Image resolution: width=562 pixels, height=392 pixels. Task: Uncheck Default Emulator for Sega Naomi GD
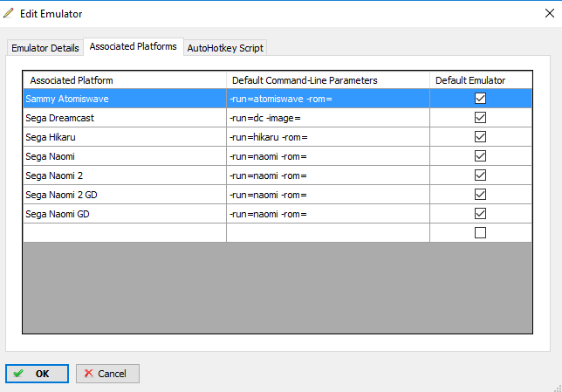point(480,214)
